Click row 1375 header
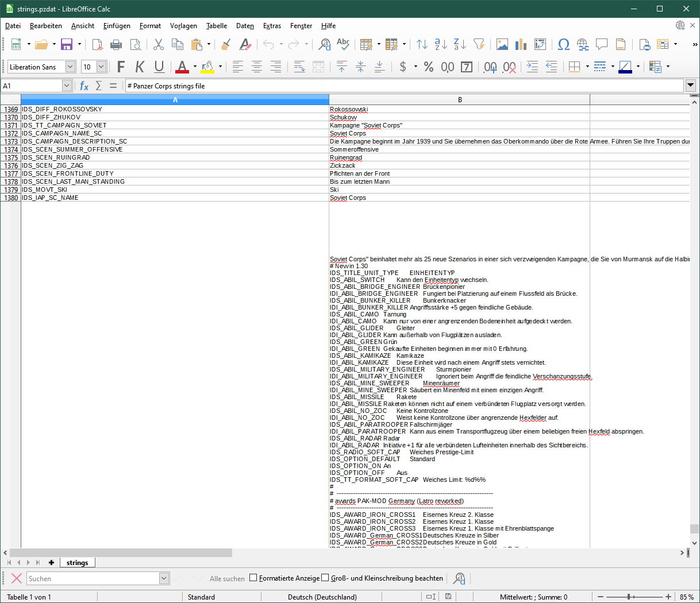700x603 pixels. (10, 157)
